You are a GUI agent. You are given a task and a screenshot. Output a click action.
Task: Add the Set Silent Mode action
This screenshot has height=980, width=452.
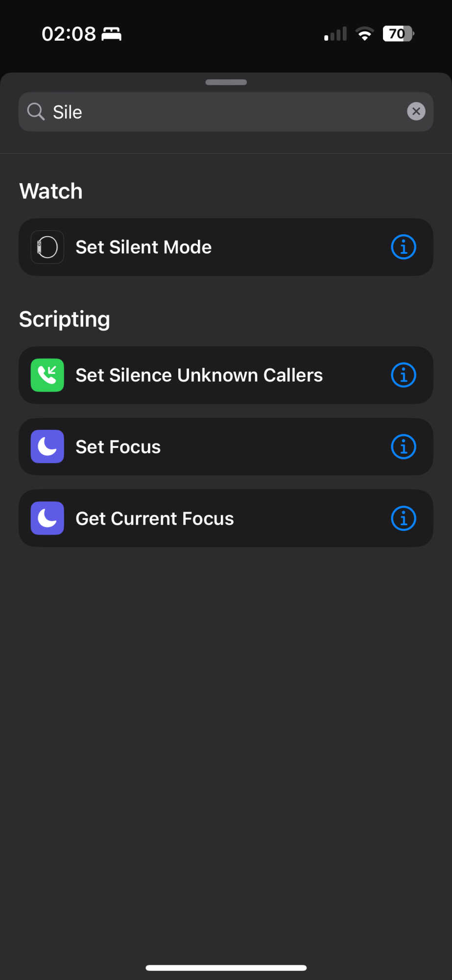(x=143, y=247)
